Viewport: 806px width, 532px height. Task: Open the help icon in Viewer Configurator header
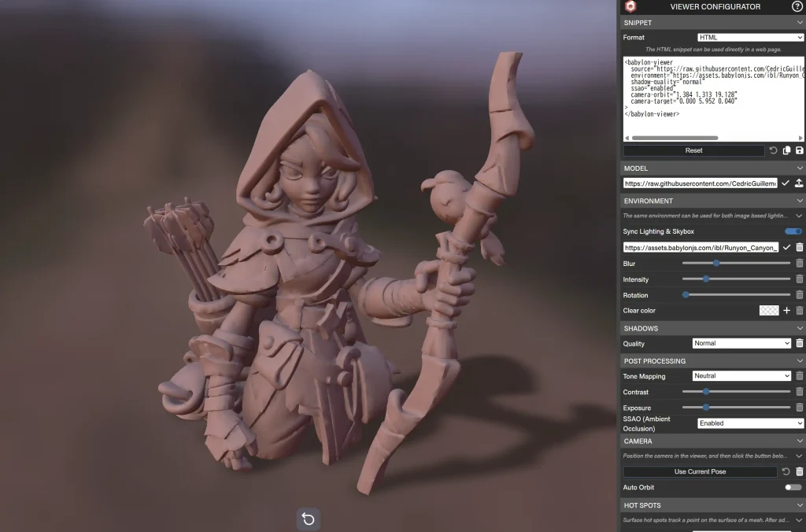[x=797, y=6]
